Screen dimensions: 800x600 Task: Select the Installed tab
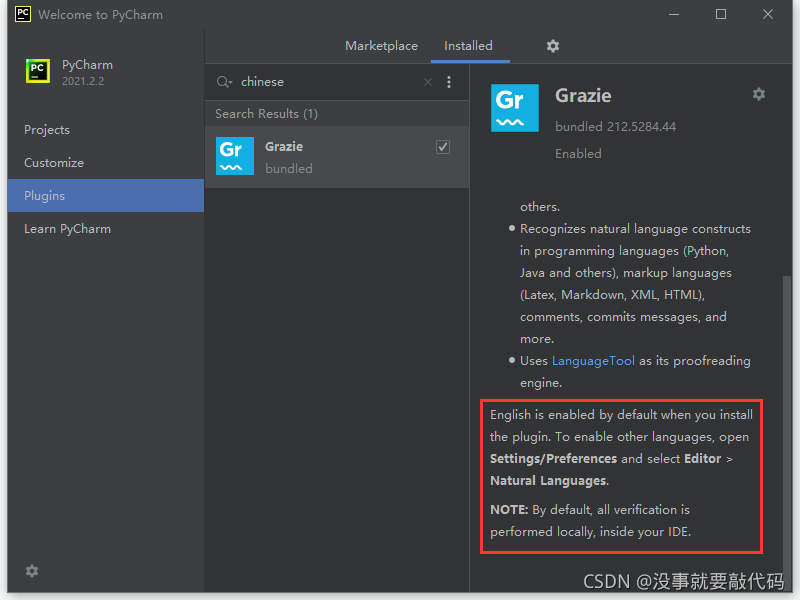pyautogui.click(x=468, y=46)
